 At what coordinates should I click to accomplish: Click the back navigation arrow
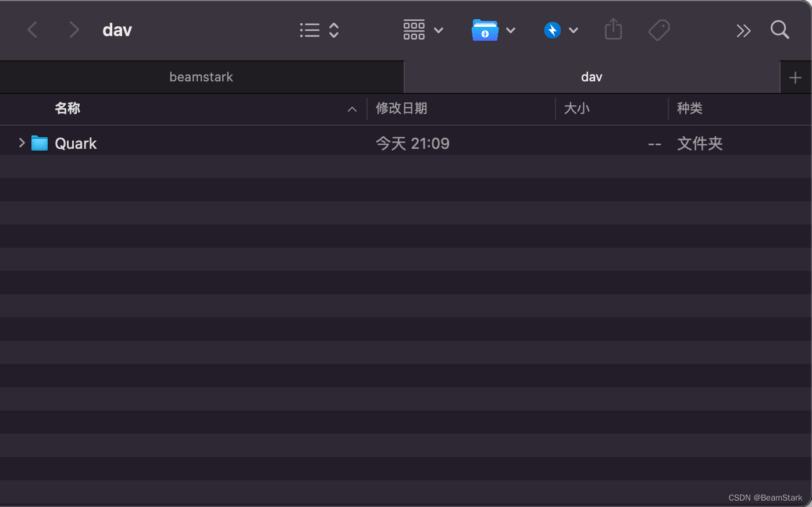33,30
